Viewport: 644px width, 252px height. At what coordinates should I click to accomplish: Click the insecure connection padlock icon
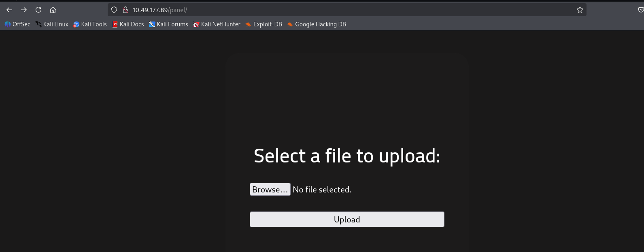tap(125, 10)
